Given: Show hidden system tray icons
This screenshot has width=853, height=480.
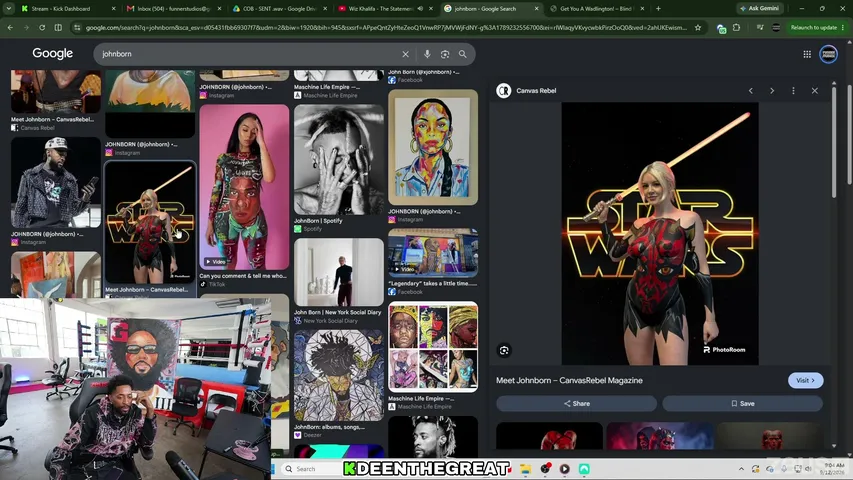Looking at the screenshot, I should pos(741,469).
